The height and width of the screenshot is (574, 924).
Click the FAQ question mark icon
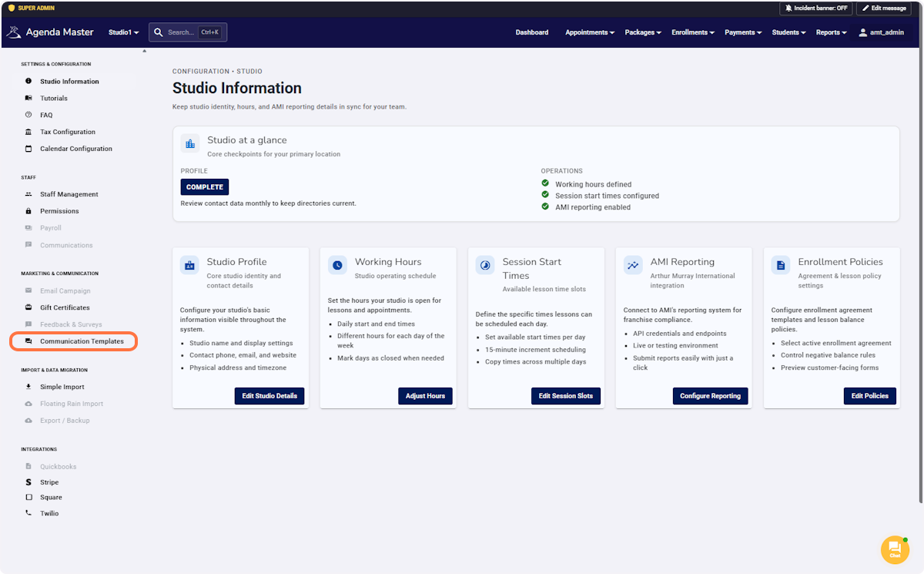click(x=28, y=115)
